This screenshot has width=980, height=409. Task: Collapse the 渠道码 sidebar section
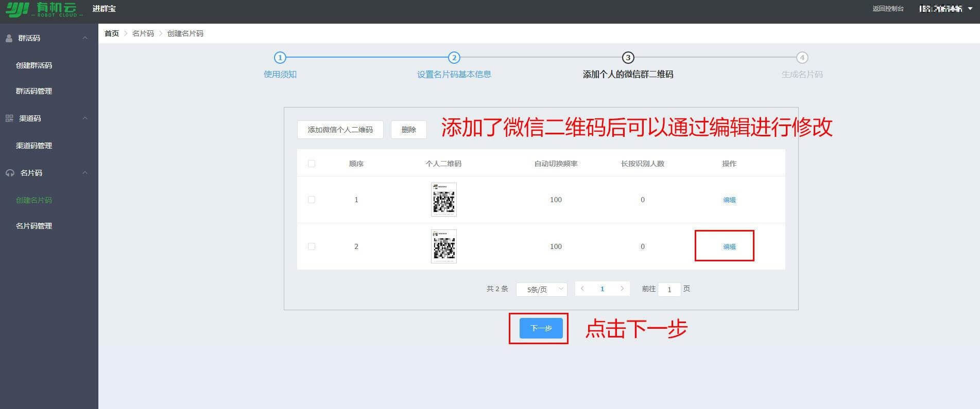point(85,118)
